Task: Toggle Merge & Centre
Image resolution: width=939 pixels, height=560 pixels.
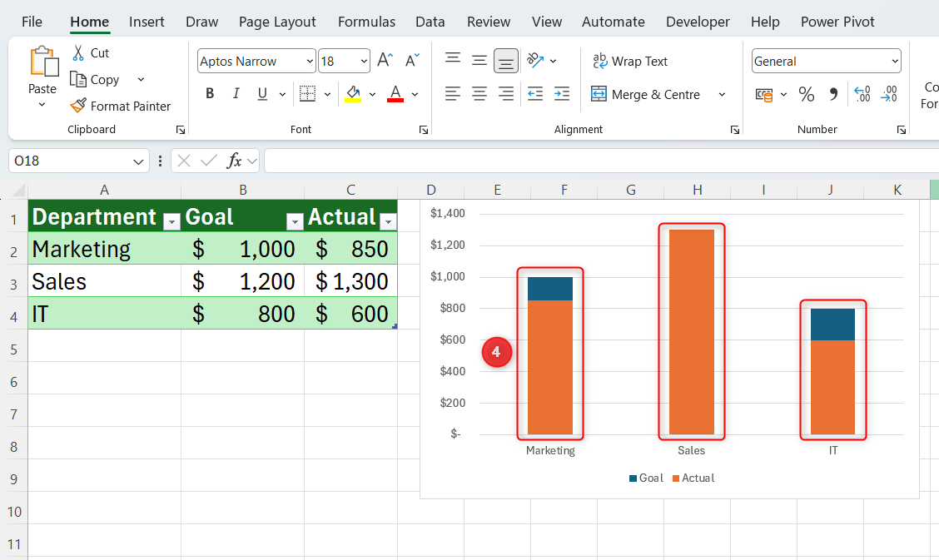Action: pos(646,95)
